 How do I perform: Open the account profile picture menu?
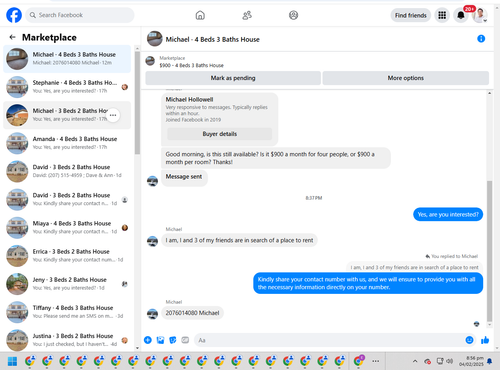pos(480,15)
